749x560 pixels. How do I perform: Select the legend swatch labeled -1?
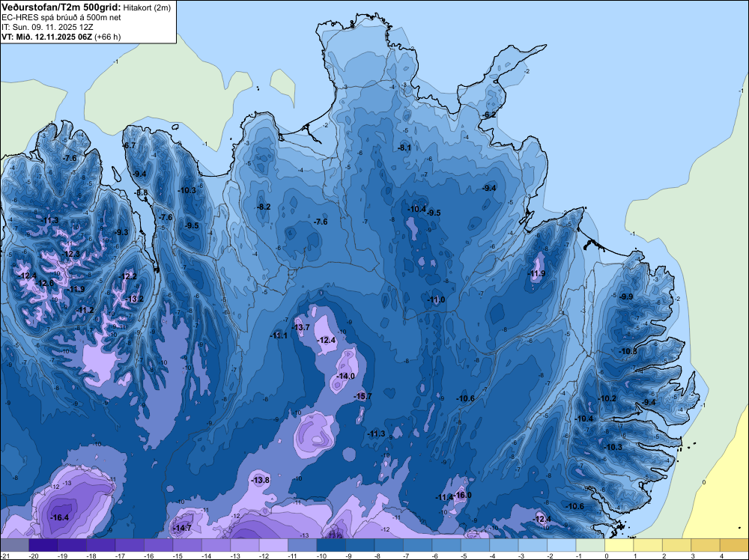[x=590, y=545]
